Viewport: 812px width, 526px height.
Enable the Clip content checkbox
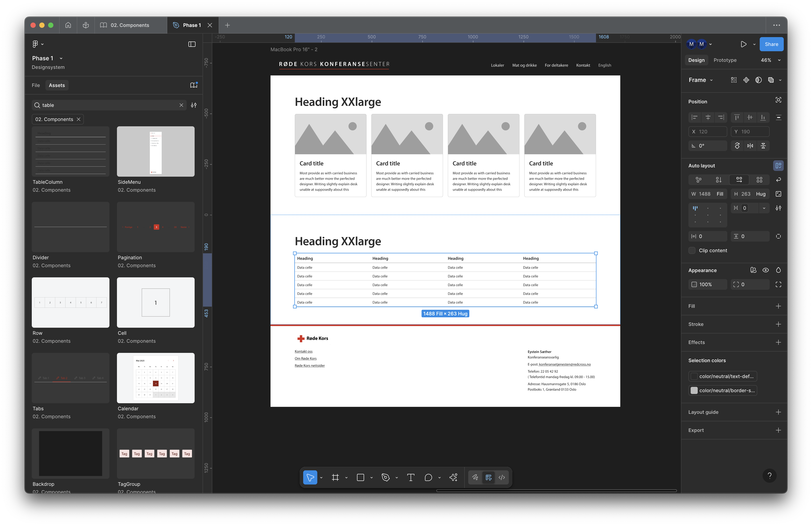(692, 251)
